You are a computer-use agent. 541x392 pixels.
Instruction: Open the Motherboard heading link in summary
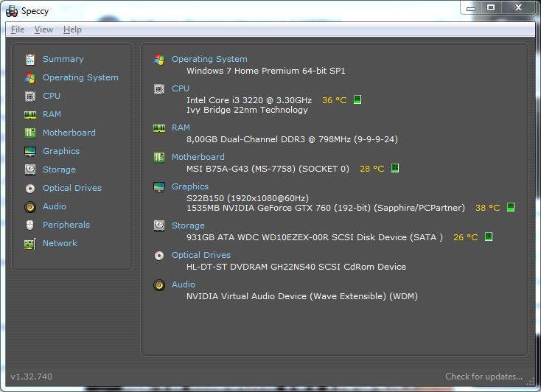198,157
